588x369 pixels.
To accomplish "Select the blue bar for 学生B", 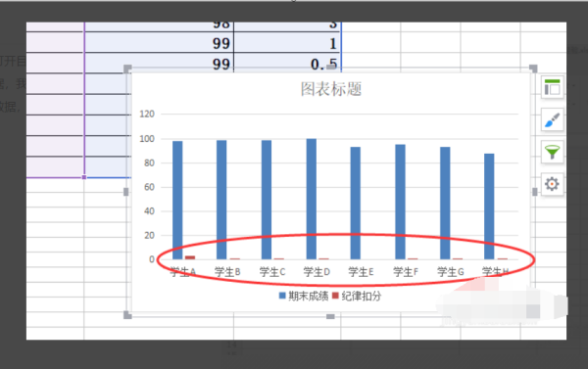I will 221,200.
